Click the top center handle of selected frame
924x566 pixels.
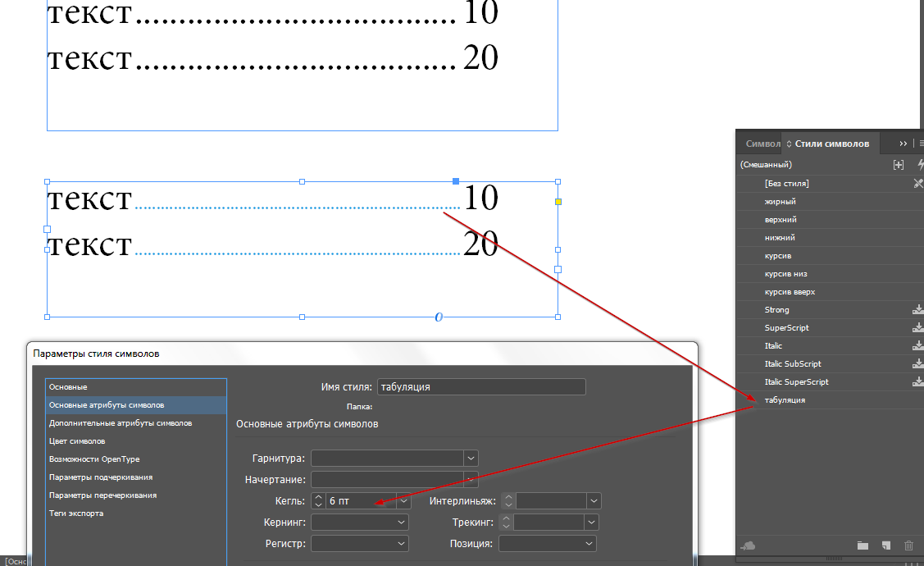point(303,181)
